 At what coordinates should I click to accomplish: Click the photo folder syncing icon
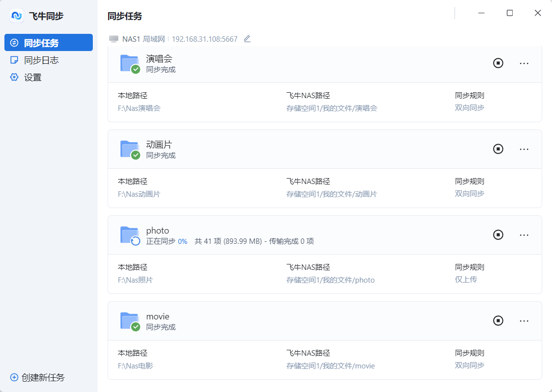130,235
